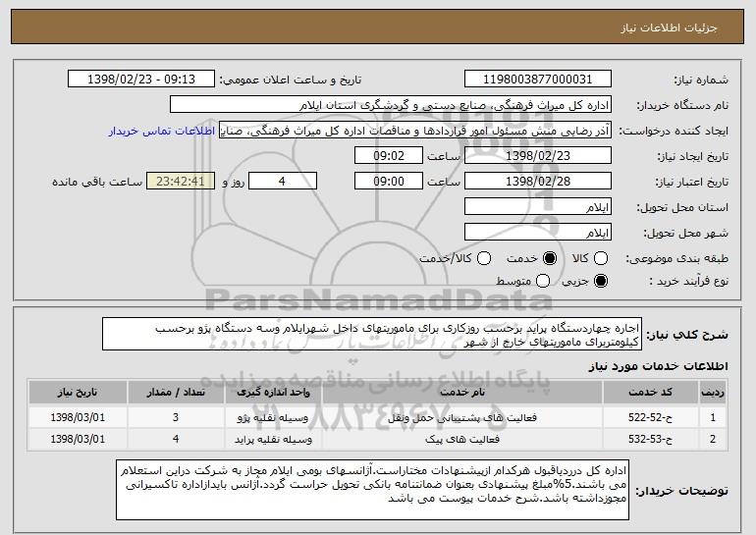Click the کد خدمت column header
Viewport: 756px width, 535px height.
(650, 392)
